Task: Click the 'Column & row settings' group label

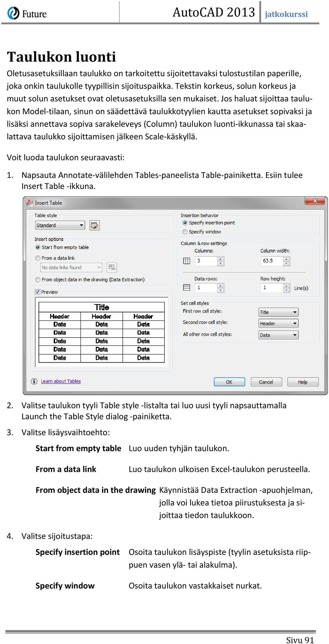Action: tap(204, 243)
